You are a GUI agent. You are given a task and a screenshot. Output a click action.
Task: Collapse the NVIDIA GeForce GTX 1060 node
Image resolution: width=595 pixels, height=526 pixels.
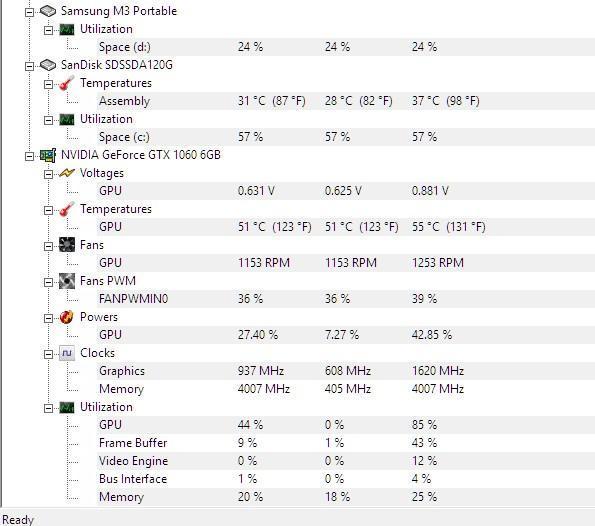click(29, 156)
